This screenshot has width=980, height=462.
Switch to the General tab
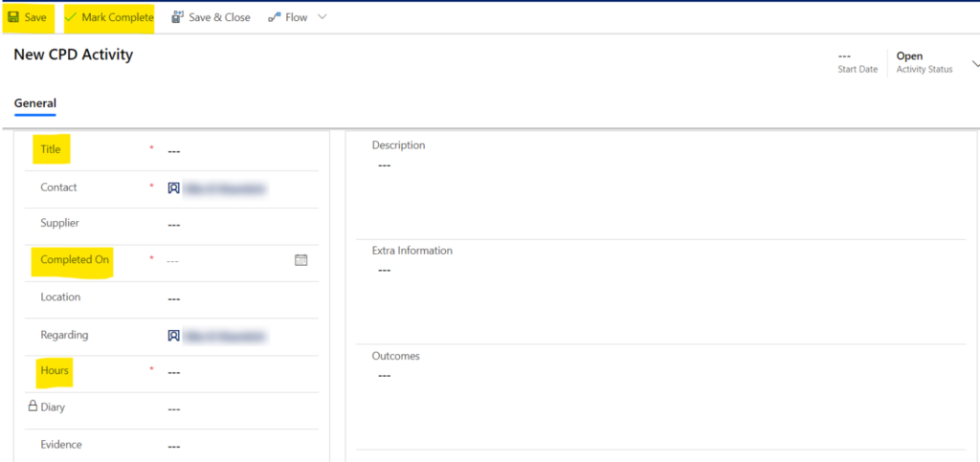tap(34, 103)
